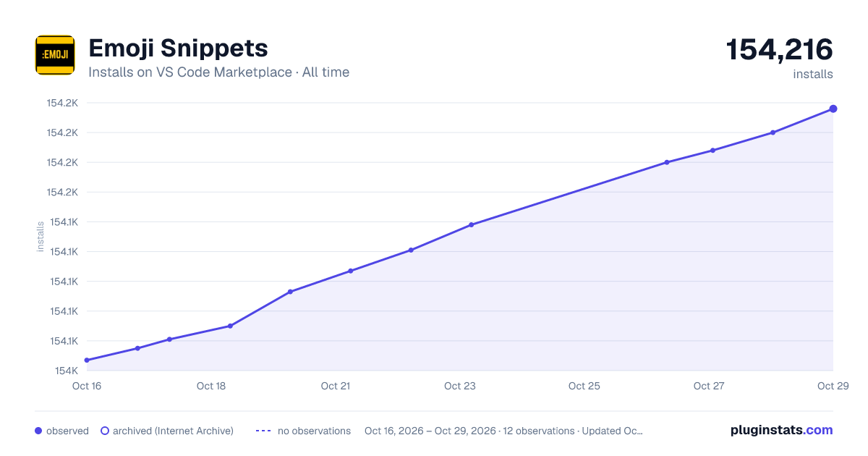Click the dashed no-observations legend icon
The height and width of the screenshot is (456, 868).
point(263,431)
